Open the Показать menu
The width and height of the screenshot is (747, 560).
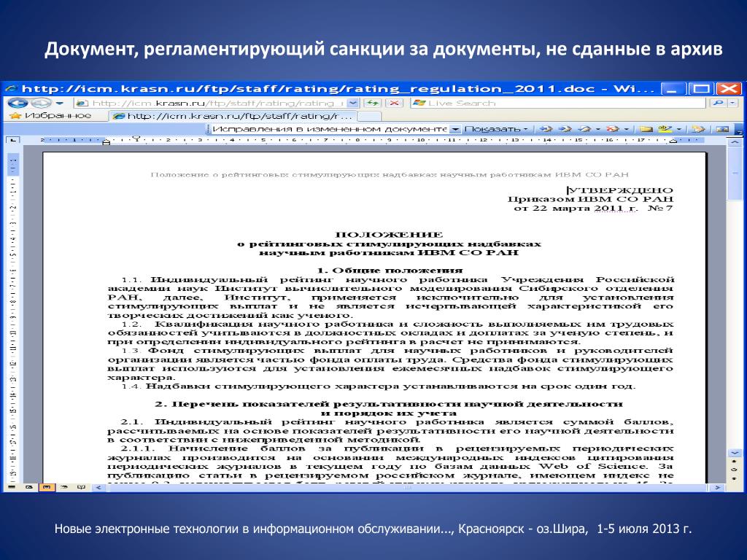(x=496, y=129)
